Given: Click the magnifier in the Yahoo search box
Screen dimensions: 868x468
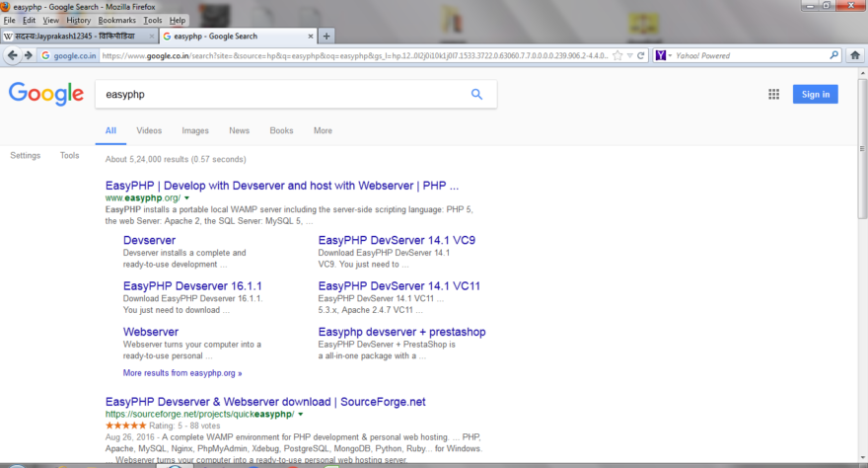Looking at the screenshot, I should point(833,55).
